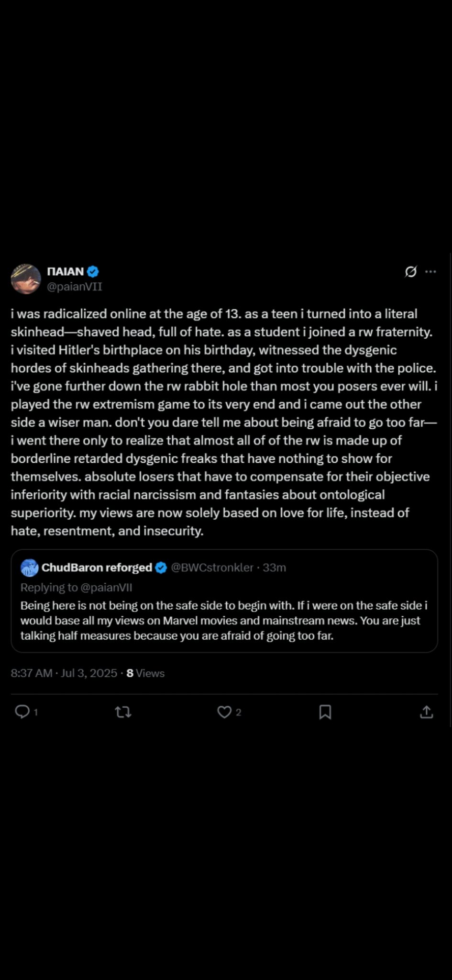Repost this tweet with the arrows icon

coord(123,712)
